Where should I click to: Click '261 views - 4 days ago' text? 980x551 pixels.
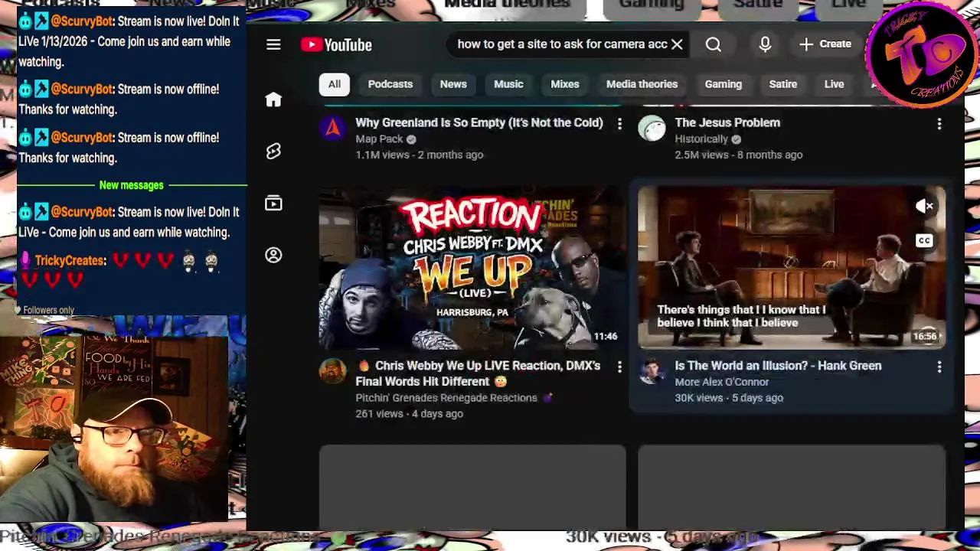[409, 414]
